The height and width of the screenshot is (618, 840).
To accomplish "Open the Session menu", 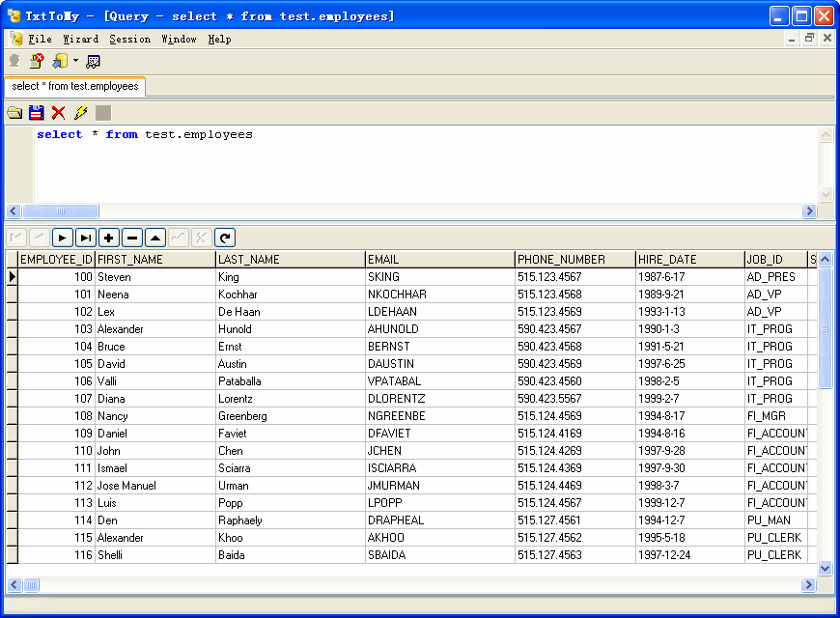I will (129, 40).
